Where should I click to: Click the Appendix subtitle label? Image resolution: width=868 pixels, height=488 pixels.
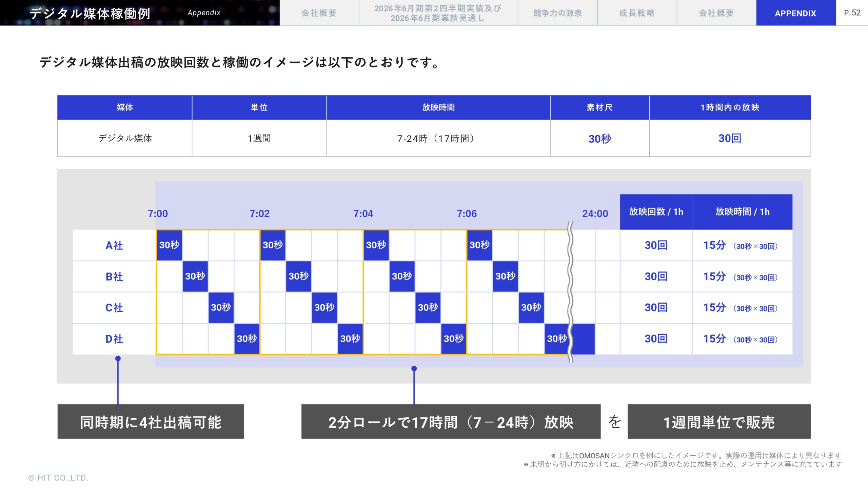(204, 13)
